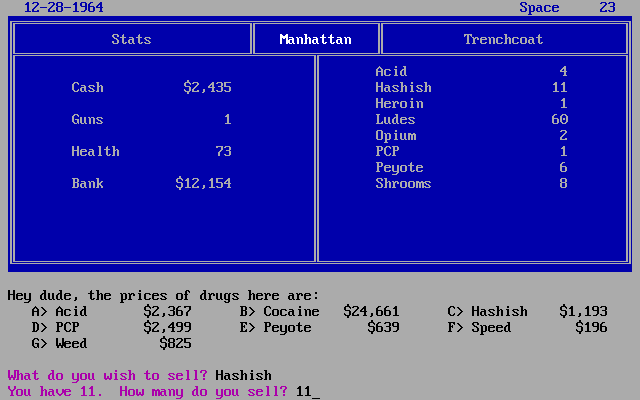Click the Health label
640x400 pixels.
[x=96, y=151]
